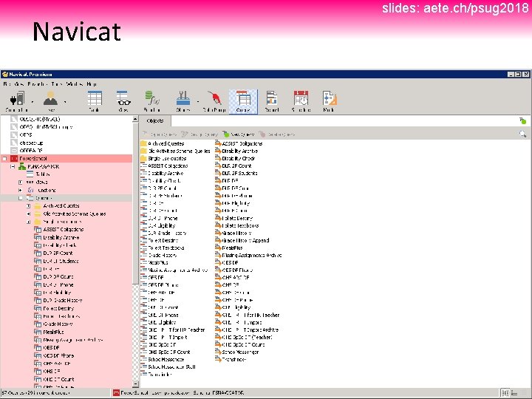Screen dimensions: 532x399
Task: Select Single Use Queries folder in object list
Action: [163, 158]
